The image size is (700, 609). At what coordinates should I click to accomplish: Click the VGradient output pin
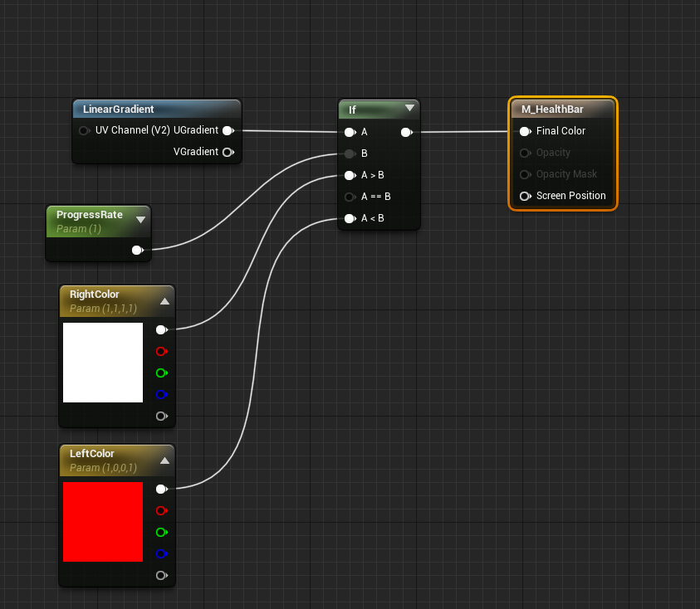pyautogui.click(x=228, y=152)
